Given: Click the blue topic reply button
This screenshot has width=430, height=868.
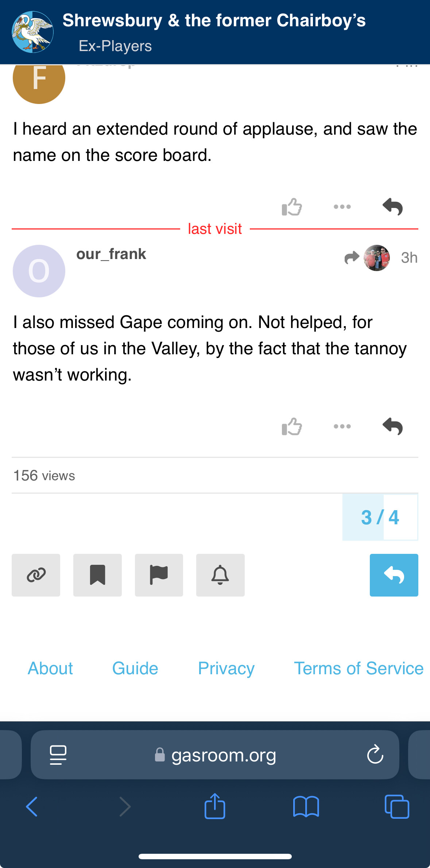Looking at the screenshot, I should click(394, 575).
